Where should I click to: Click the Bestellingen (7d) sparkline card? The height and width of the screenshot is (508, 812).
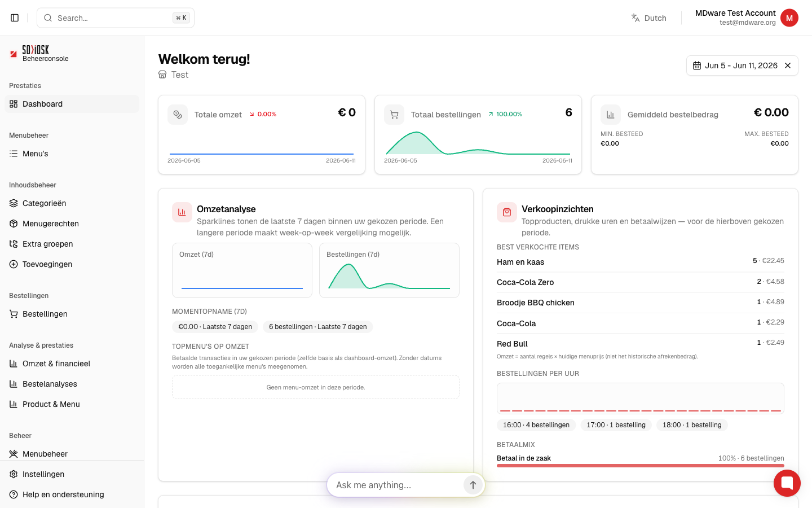pyautogui.click(x=389, y=270)
